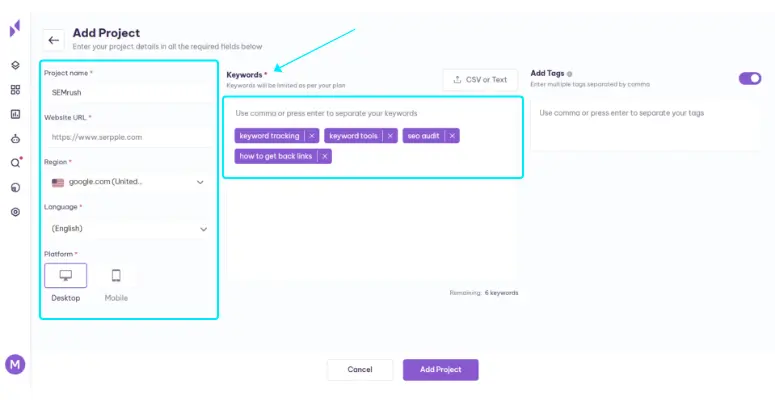
Task: Click the 'seo audit' chip label
Action: (x=424, y=136)
